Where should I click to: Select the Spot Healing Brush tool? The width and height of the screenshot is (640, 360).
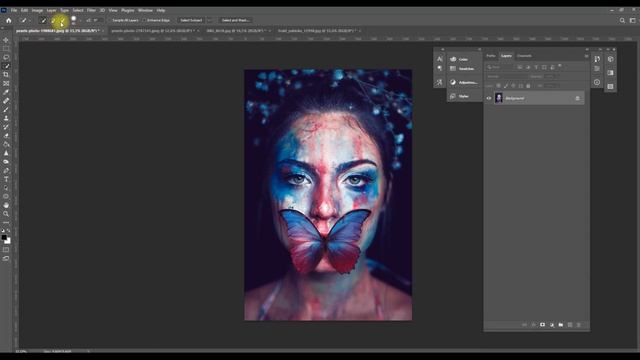(x=6, y=101)
